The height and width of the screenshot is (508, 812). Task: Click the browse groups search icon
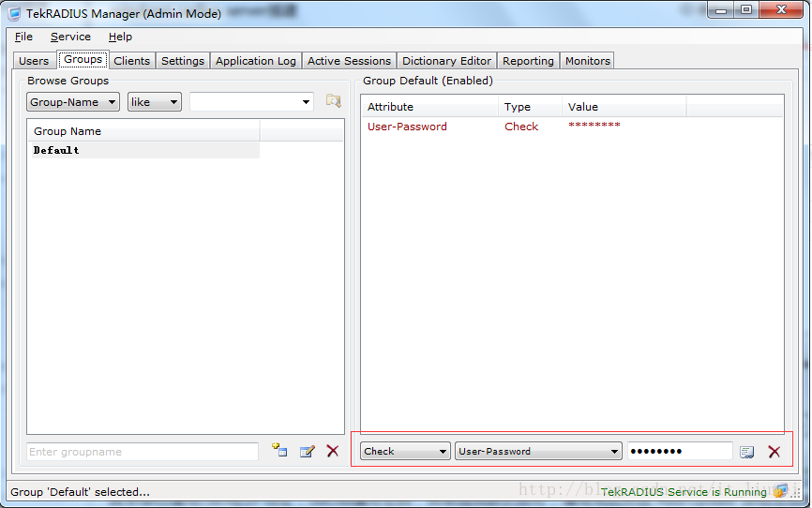pos(333,101)
